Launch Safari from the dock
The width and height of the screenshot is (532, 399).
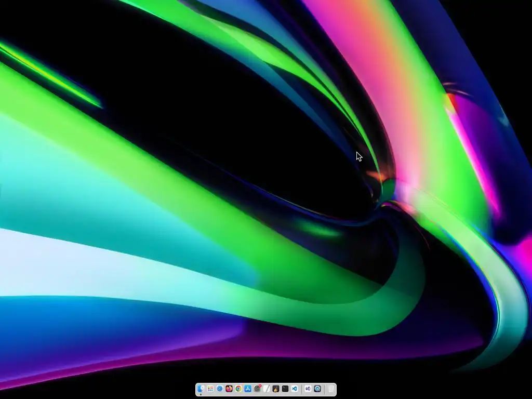(220, 389)
